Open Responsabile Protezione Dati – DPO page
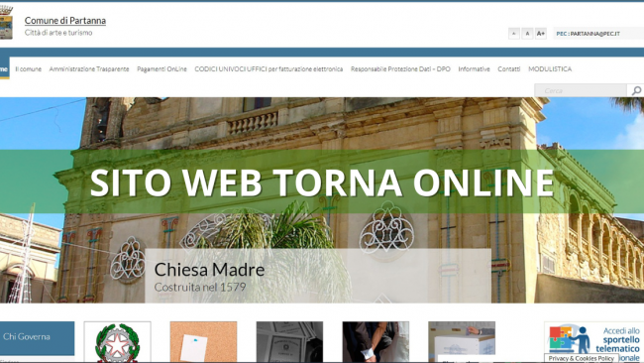Screen dimensions: 644x363 pyautogui.click(x=400, y=69)
